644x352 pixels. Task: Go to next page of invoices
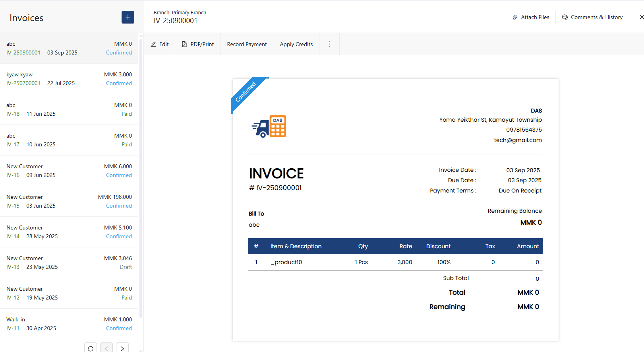pos(122,348)
